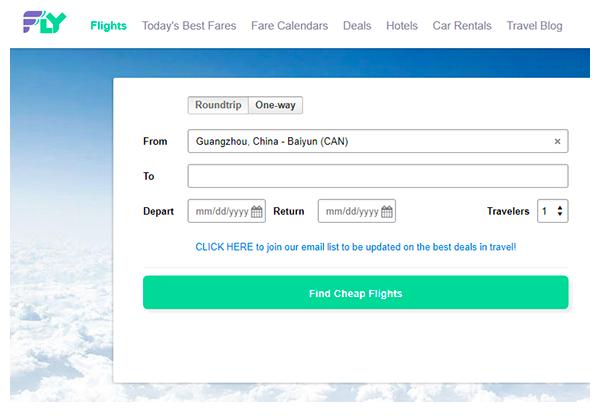The width and height of the screenshot is (606, 416).
Task: Click the Depart date field
Action: pyautogui.click(x=226, y=211)
